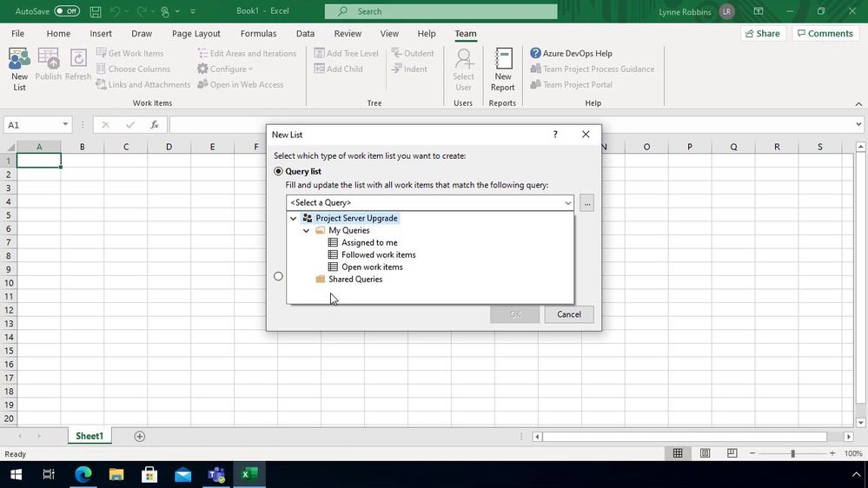Open File Explorer from the taskbar
This screenshot has height=488, width=868.
116,474
